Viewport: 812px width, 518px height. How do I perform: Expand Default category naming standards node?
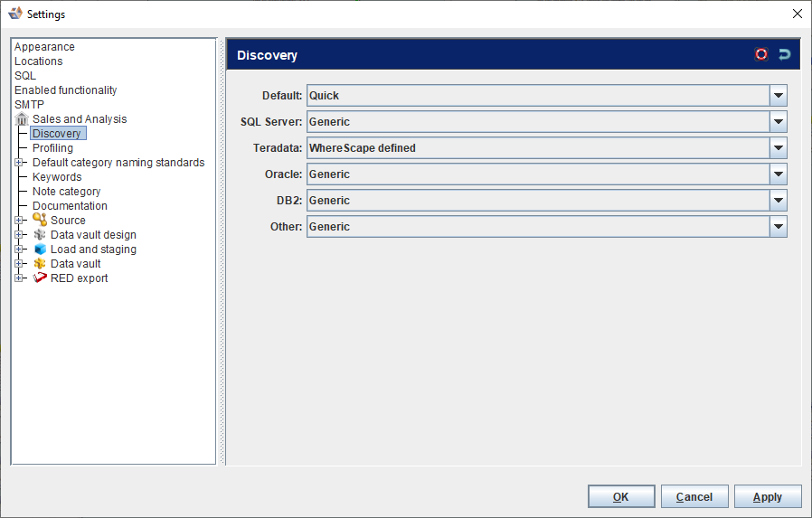click(x=19, y=163)
